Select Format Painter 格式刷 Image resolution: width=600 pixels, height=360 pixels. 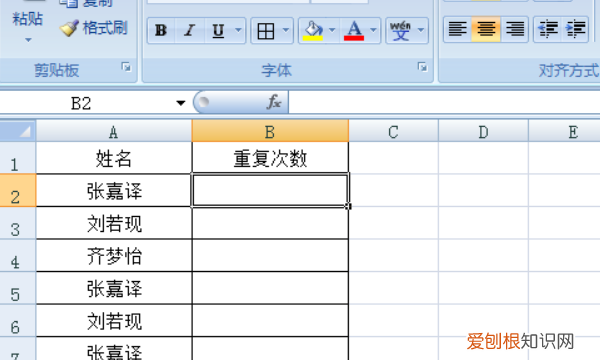(x=94, y=28)
